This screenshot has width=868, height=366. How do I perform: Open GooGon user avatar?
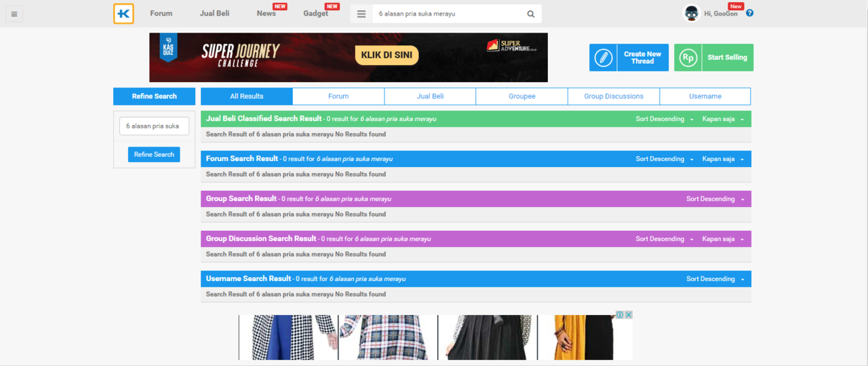[x=691, y=13]
